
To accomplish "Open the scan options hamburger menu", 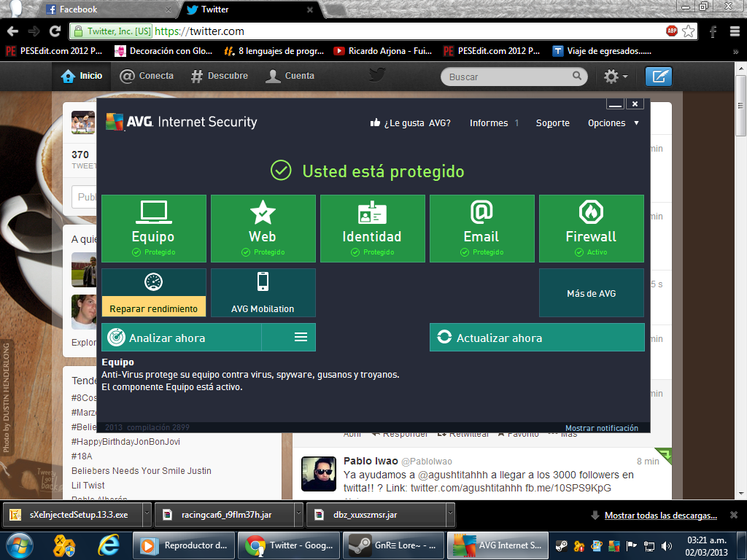I will pyautogui.click(x=301, y=337).
